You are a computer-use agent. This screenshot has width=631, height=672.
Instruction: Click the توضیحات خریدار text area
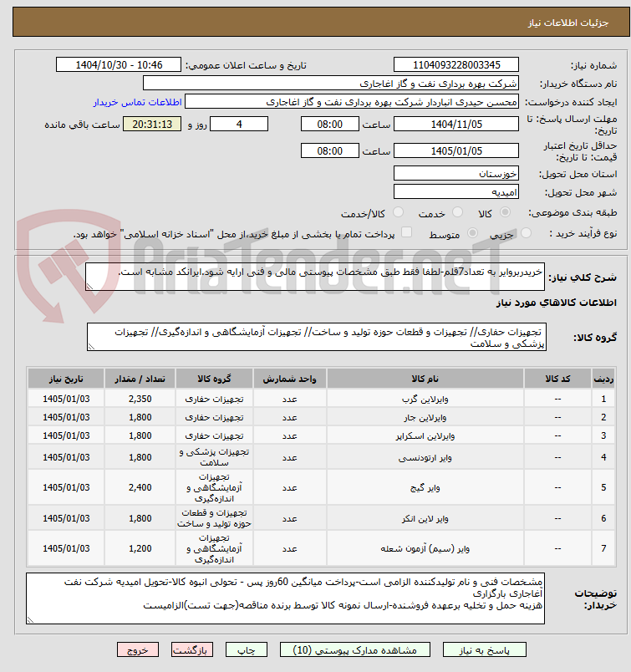(286, 598)
